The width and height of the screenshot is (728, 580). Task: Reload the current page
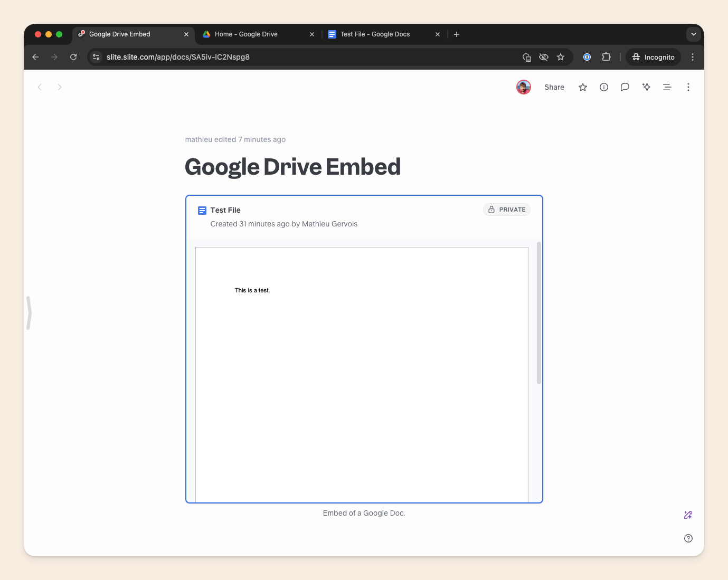[73, 57]
